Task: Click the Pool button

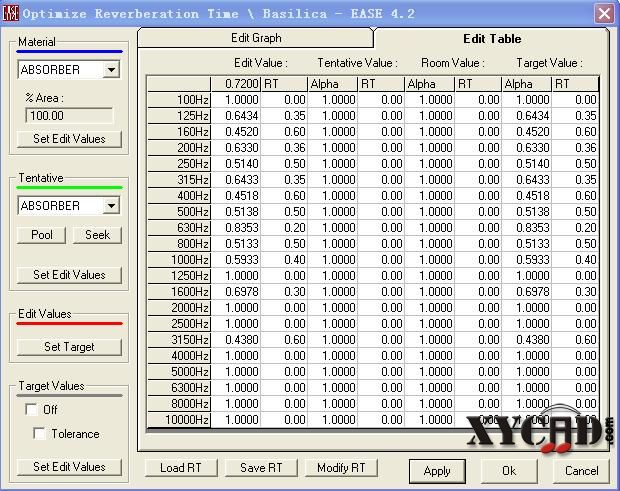Action: (42, 235)
